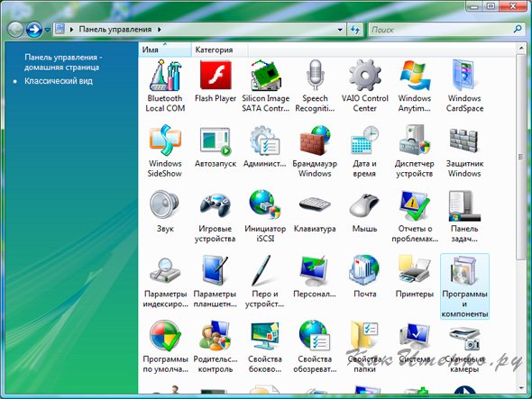
Task: Click Панель управления breadcrumb in address bar
Action: pos(115,30)
